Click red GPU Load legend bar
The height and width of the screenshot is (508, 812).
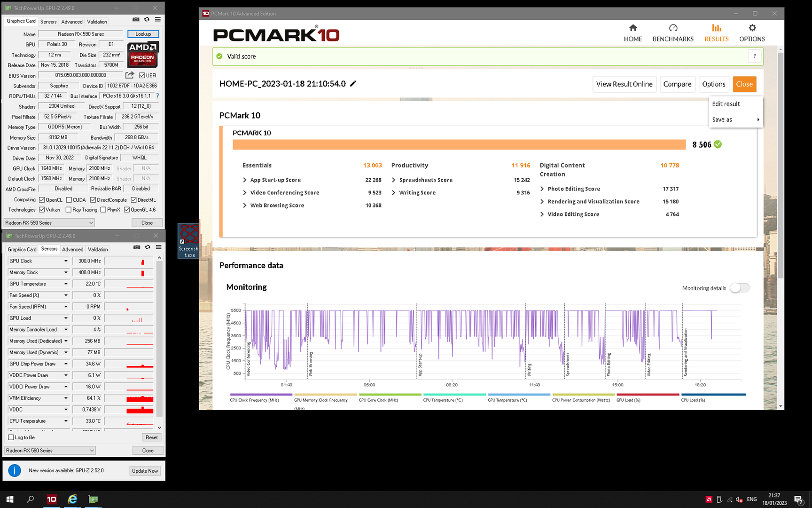pos(648,395)
